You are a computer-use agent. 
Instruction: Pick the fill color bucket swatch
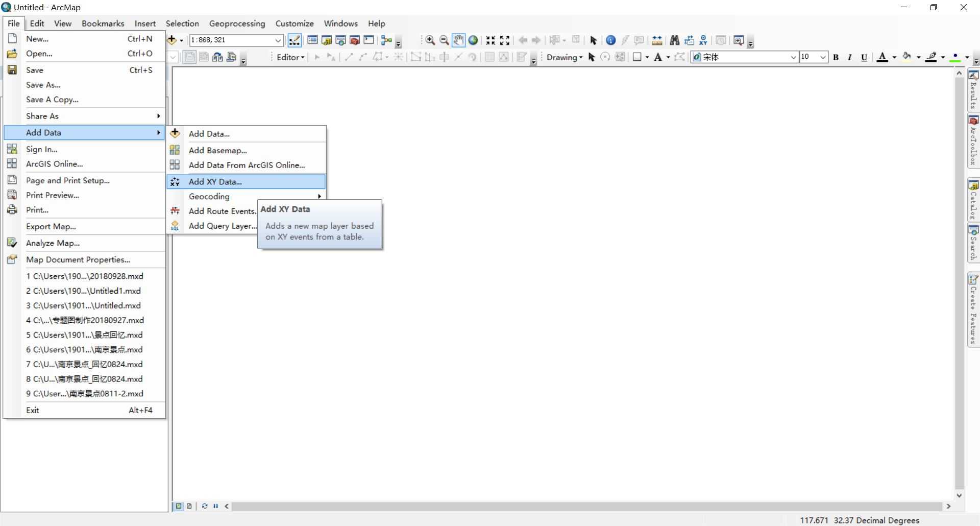click(907, 57)
